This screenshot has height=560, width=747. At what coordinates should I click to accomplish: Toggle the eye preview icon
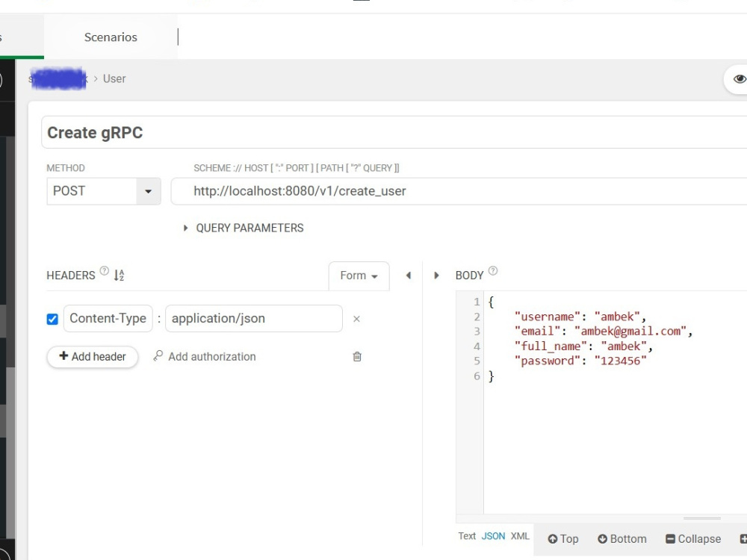(739, 79)
